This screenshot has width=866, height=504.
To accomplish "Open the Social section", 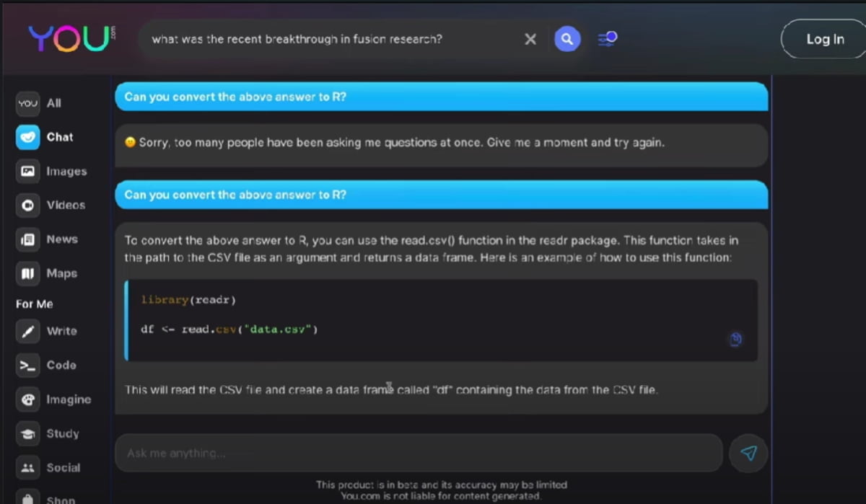I will click(28, 468).
